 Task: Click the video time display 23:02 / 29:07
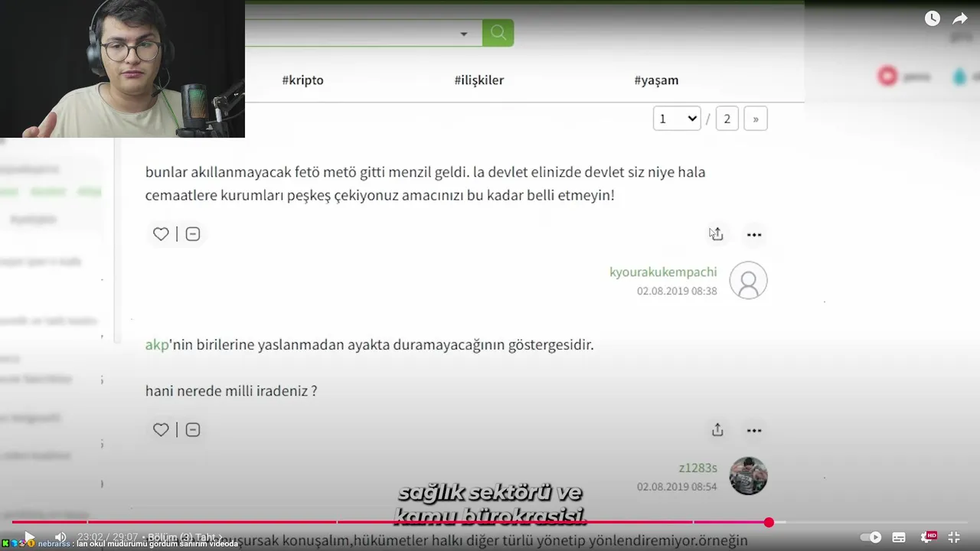tap(107, 537)
